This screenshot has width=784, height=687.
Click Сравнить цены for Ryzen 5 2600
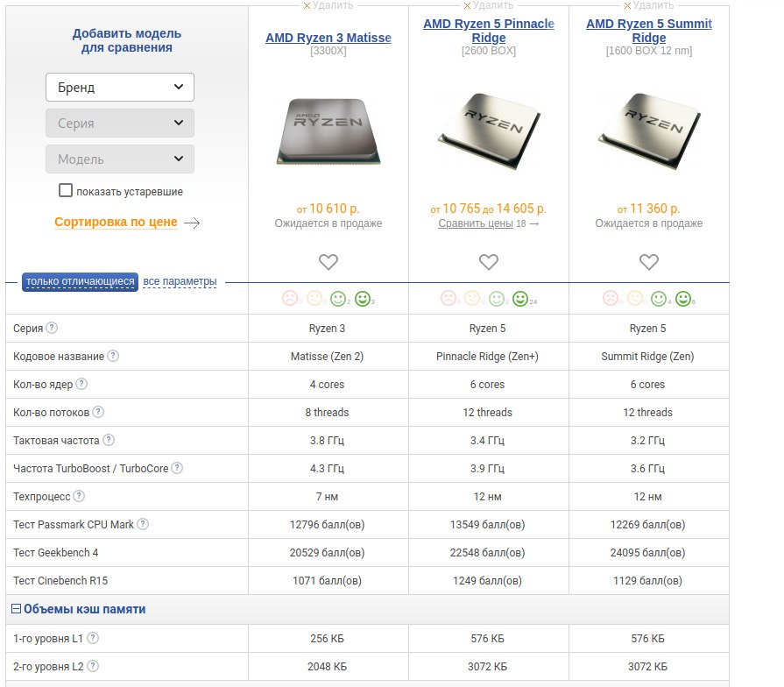(476, 223)
